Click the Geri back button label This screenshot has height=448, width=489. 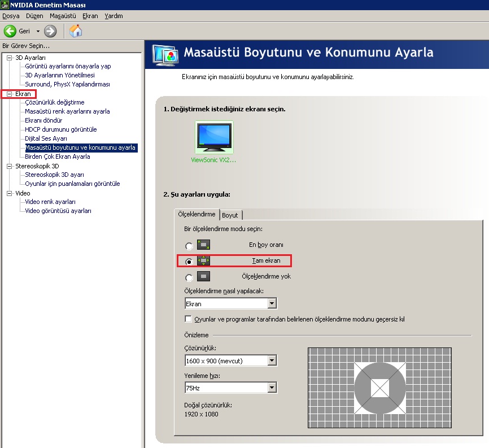(24, 31)
